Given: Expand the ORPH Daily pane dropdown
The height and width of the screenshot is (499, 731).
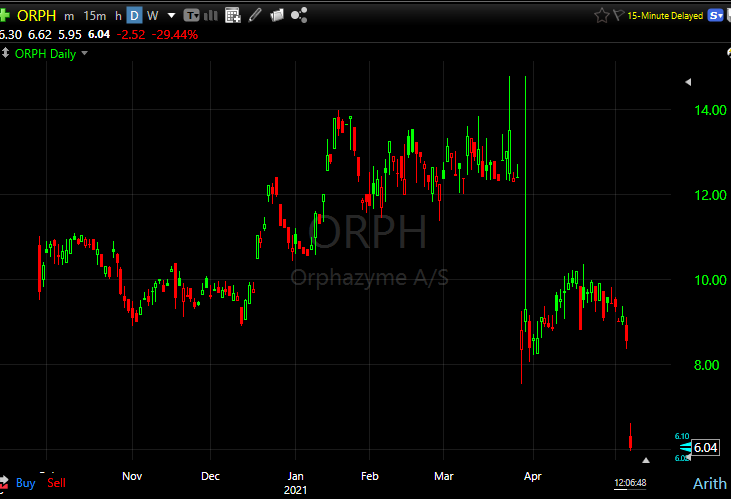Looking at the screenshot, I should coord(84,53).
